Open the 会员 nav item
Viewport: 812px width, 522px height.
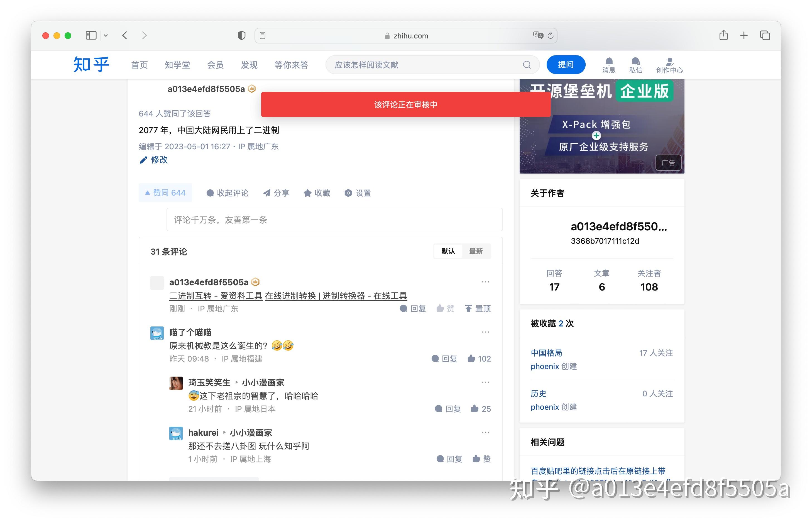pyautogui.click(x=216, y=65)
